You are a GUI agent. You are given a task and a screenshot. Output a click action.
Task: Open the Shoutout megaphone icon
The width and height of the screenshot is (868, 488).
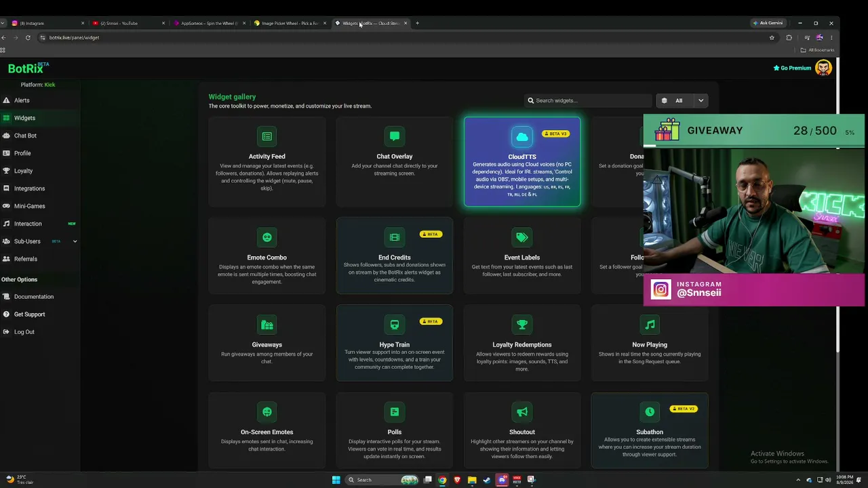click(522, 412)
